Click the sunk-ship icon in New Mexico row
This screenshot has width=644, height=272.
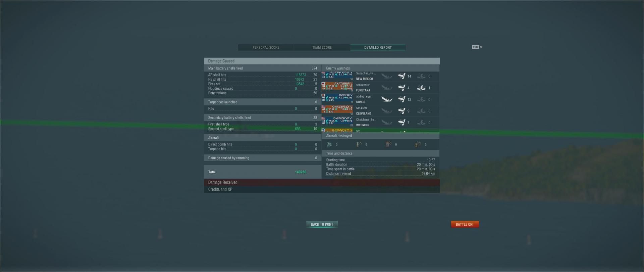tap(387, 76)
